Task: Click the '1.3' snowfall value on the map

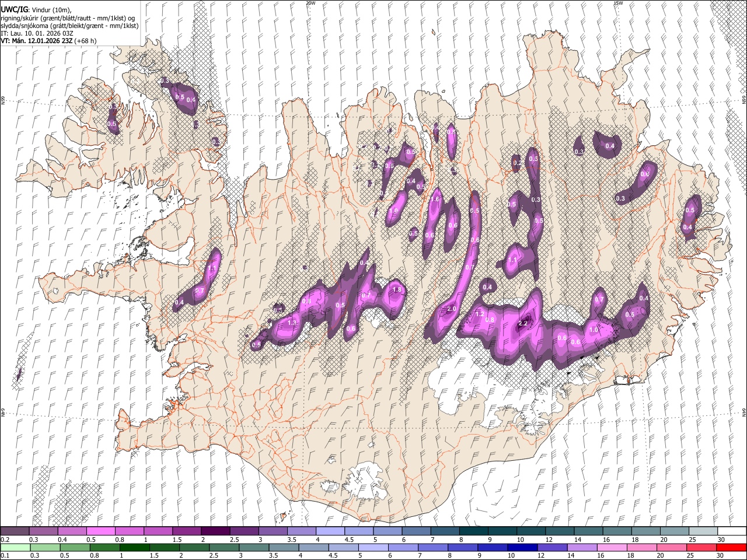Action: (x=292, y=322)
